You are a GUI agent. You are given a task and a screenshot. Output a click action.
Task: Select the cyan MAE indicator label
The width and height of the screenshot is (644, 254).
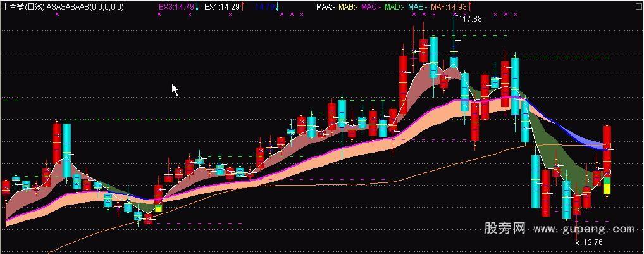pos(416,6)
